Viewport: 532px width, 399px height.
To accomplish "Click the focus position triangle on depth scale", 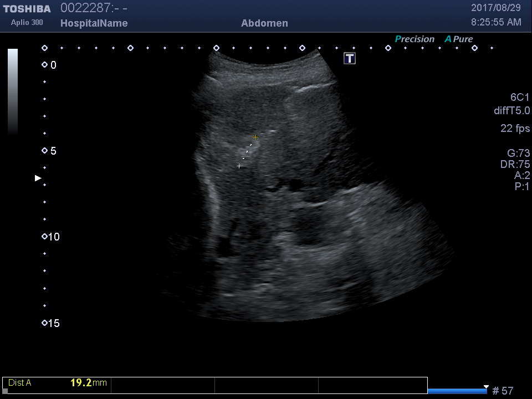I will pos(38,178).
